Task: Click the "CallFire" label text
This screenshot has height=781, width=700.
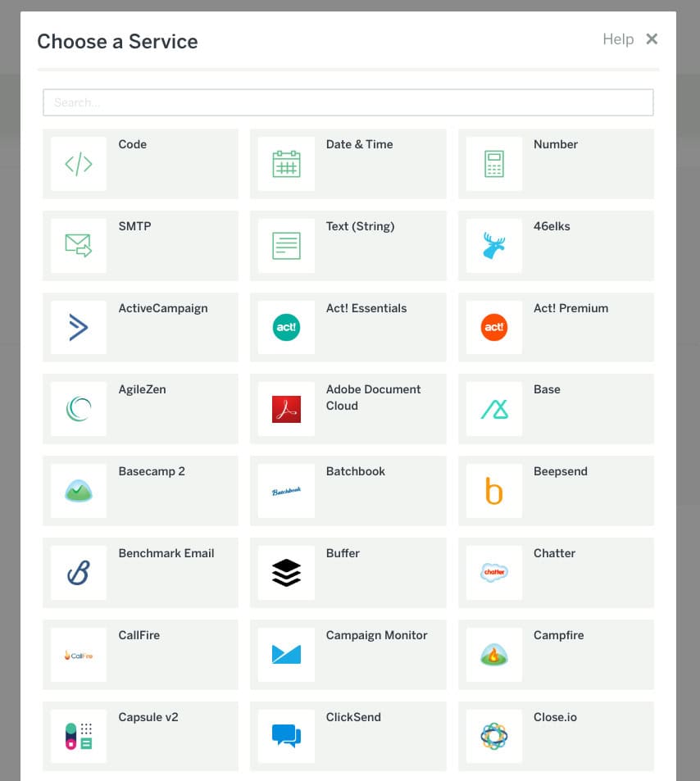Action: tap(139, 635)
